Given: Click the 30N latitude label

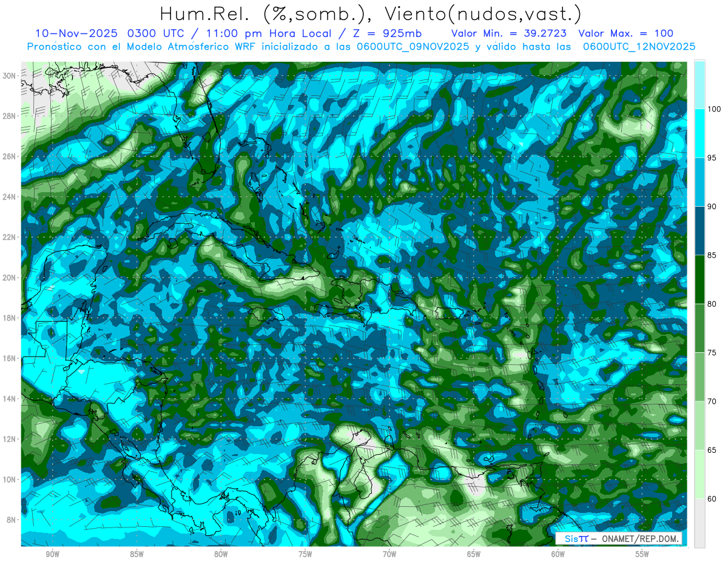Looking at the screenshot, I should point(10,75).
